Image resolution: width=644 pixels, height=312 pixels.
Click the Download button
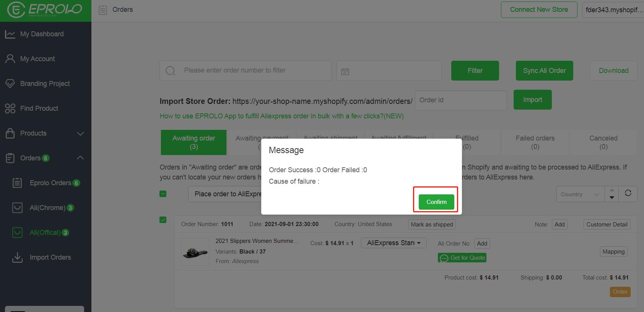[613, 71]
